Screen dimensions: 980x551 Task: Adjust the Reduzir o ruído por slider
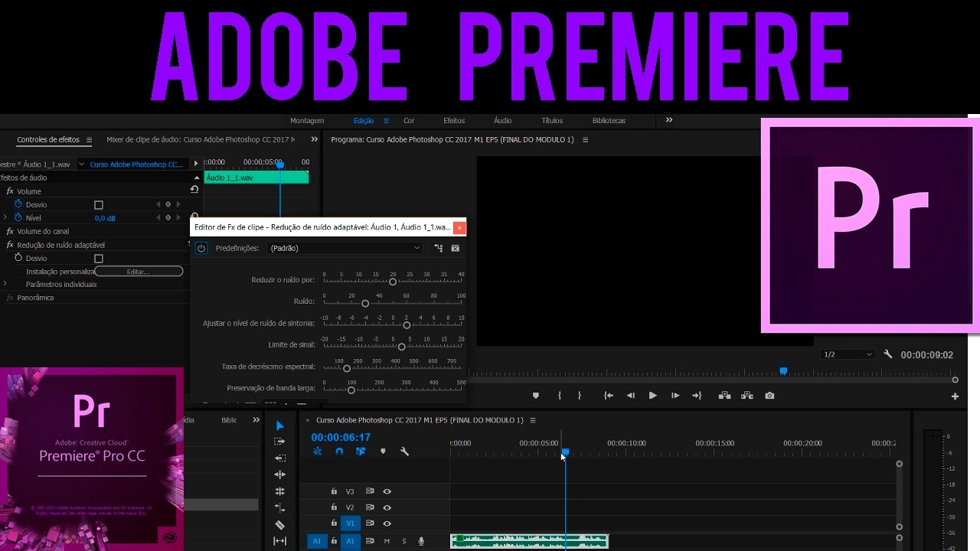pyautogui.click(x=393, y=282)
